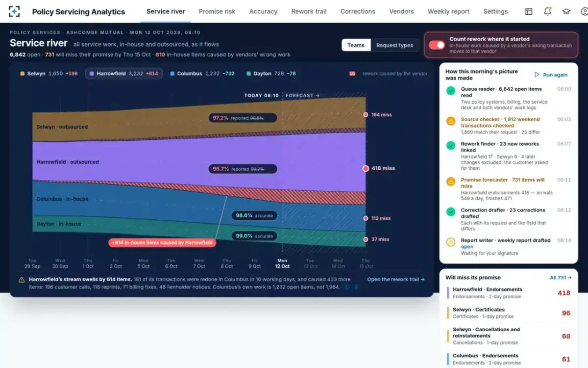
Task: Click the 418 miss marker dot
Action: coord(366,168)
